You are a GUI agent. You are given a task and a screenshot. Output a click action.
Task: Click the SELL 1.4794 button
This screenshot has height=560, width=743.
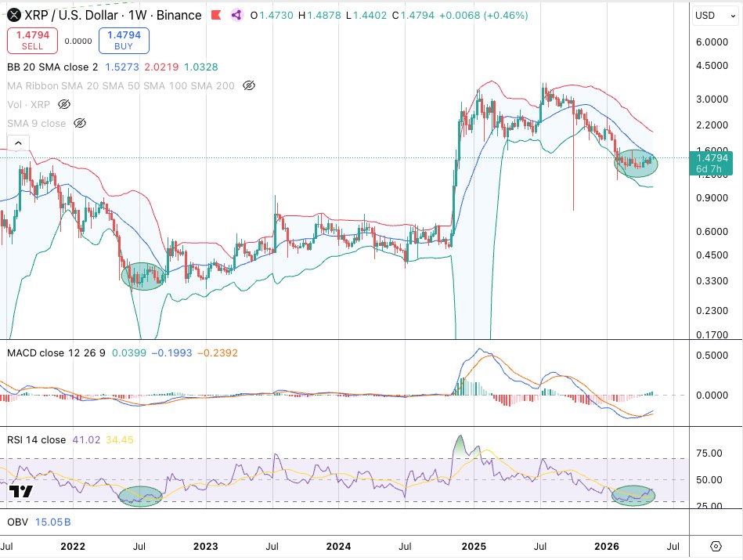click(32, 40)
